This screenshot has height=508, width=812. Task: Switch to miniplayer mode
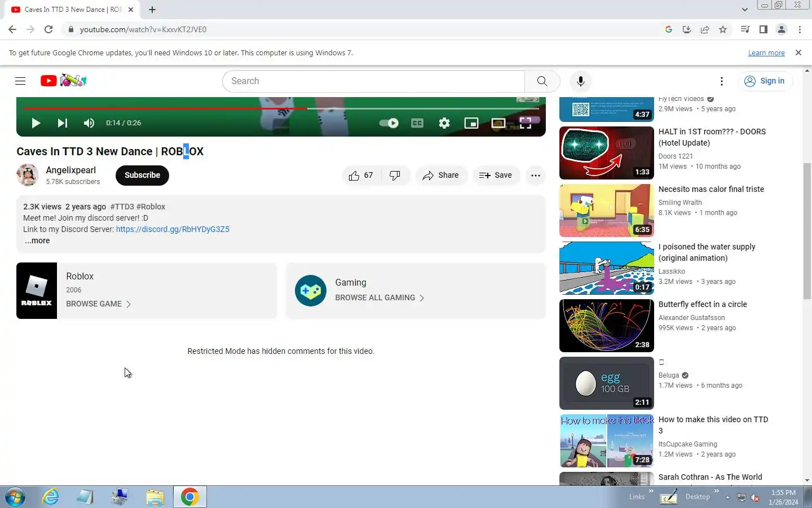(x=471, y=123)
